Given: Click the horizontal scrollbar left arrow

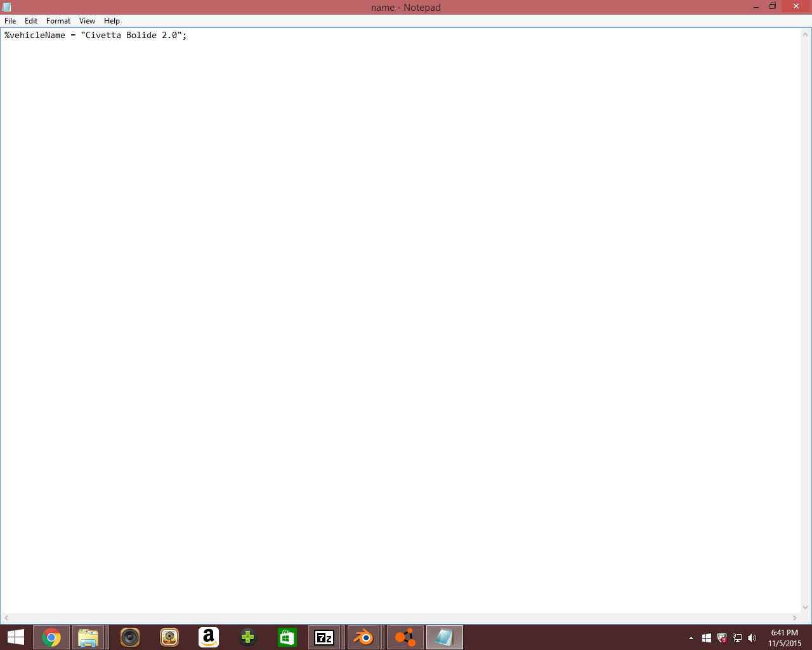Looking at the screenshot, I should (x=6, y=618).
